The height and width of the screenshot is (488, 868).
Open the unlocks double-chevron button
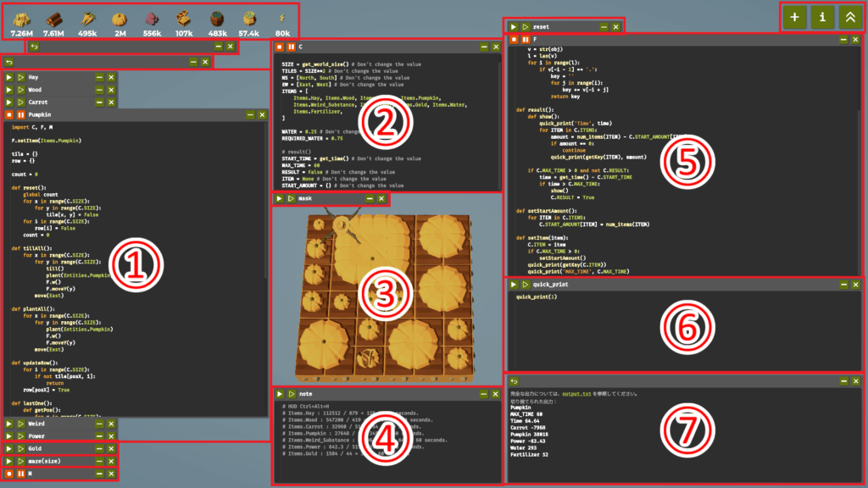[849, 17]
